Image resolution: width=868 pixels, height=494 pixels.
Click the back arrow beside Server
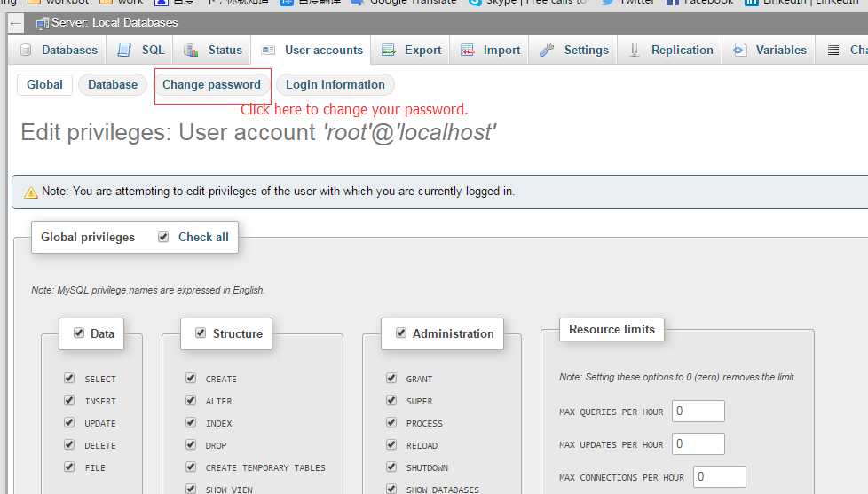[16, 23]
